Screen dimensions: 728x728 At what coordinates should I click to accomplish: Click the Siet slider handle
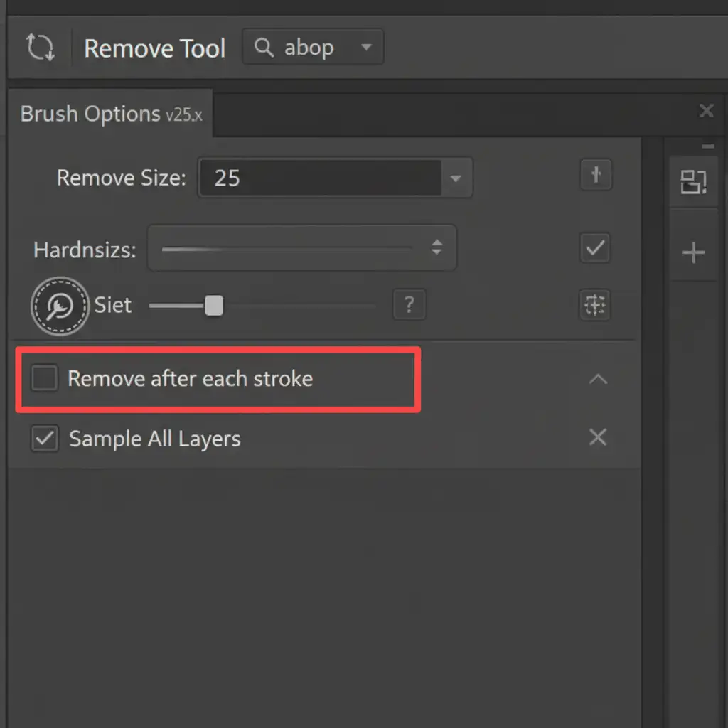point(214,306)
